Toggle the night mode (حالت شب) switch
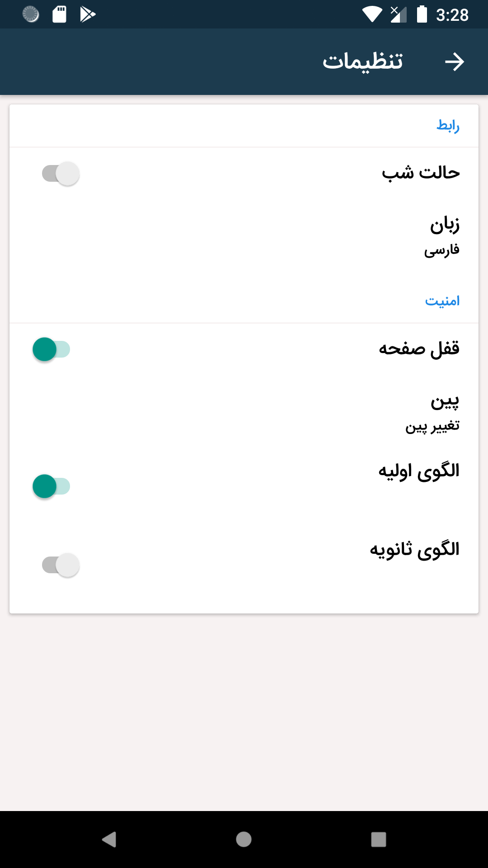 [61, 174]
